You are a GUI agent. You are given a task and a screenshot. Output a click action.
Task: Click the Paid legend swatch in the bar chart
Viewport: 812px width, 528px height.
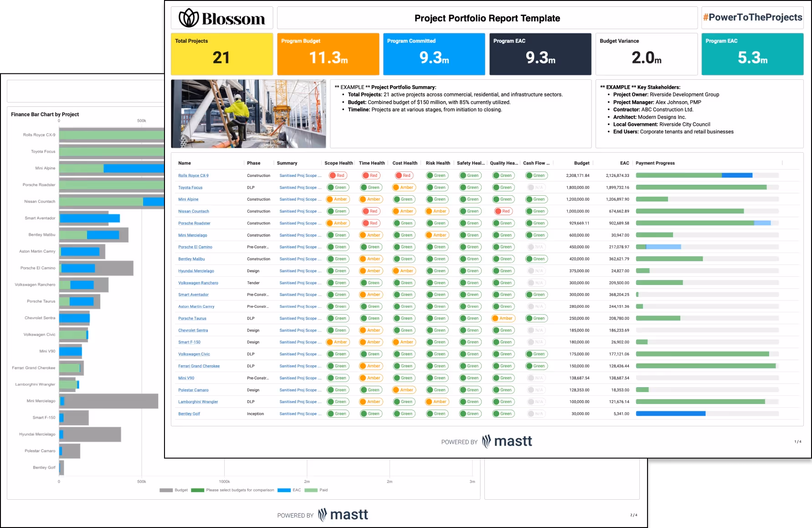[311, 490]
